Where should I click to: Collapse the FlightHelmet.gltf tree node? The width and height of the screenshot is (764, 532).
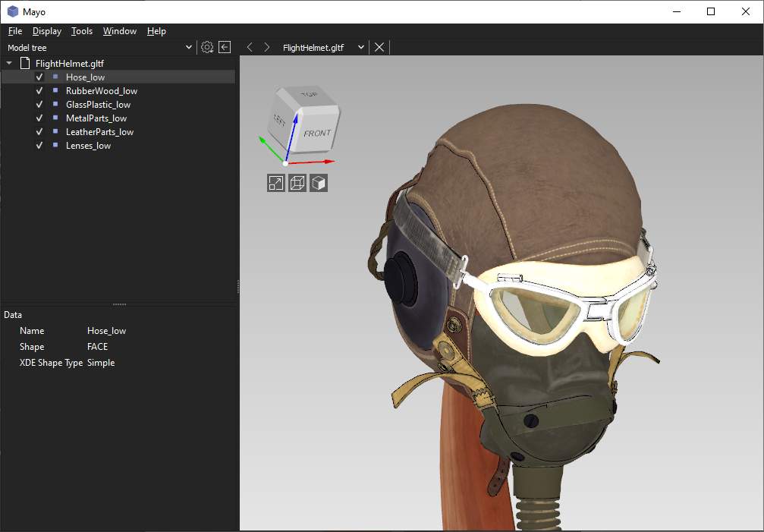click(9, 64)
